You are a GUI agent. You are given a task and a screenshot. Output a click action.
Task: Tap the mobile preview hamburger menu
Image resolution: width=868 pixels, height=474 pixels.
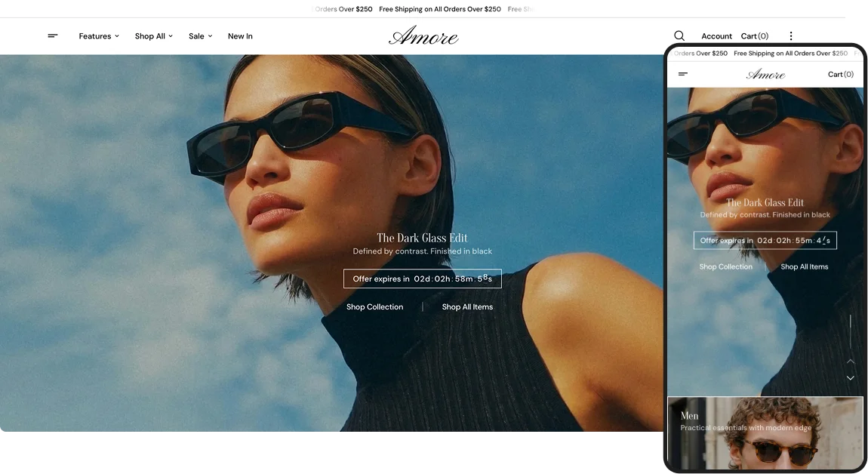pyautogui.click(x=683, y=74)
